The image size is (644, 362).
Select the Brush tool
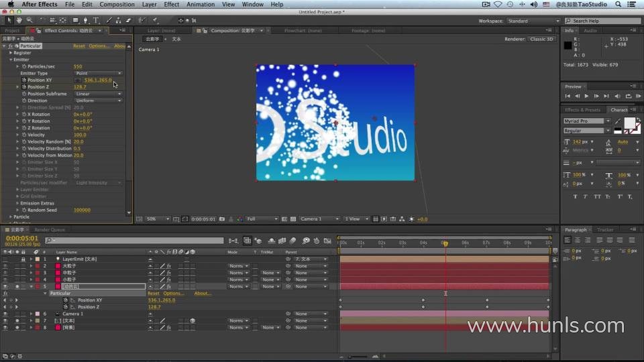109,20
